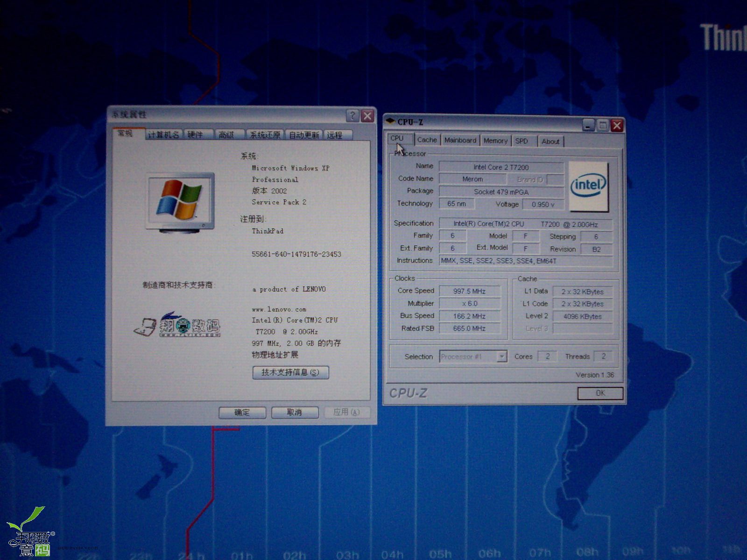This screenshot has width=747, height=560.
Task: Click the 'www.lenovo.com' text
Action: pos(279,309)
